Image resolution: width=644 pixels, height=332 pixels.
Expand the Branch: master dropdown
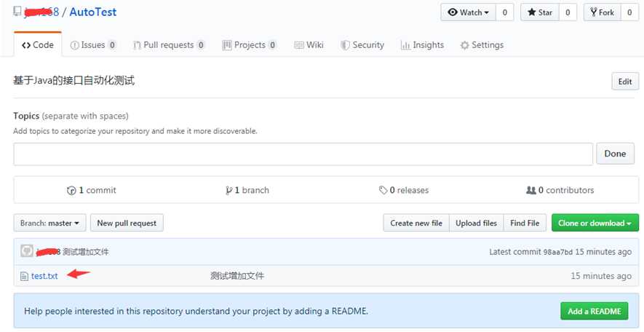click(x=49, y=223)
